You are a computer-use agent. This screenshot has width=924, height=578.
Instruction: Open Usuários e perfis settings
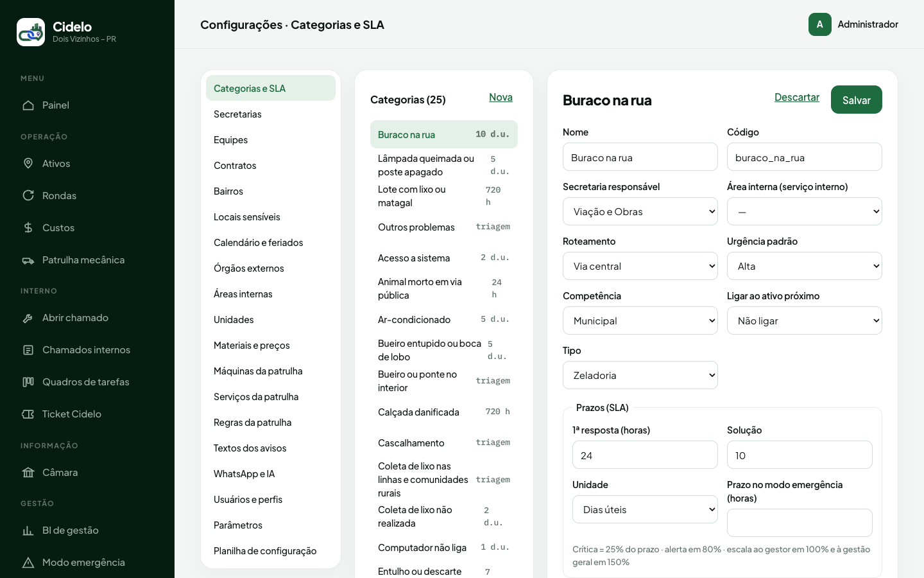271,499
